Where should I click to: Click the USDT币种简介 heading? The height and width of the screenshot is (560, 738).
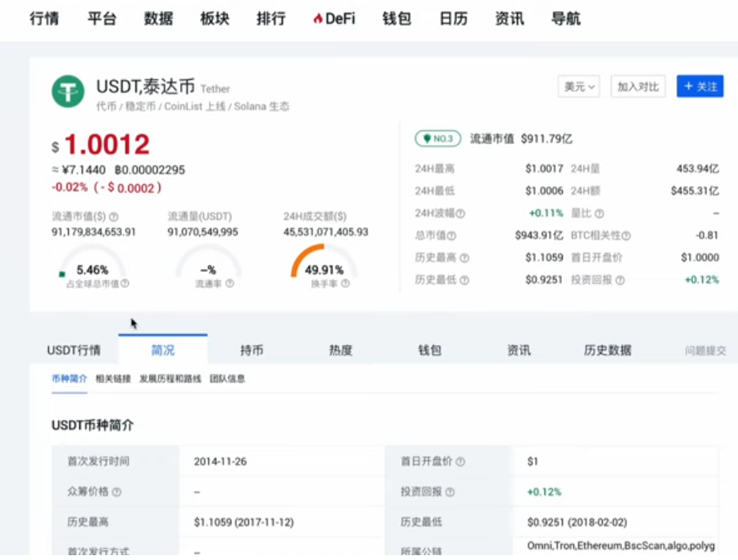93,426
